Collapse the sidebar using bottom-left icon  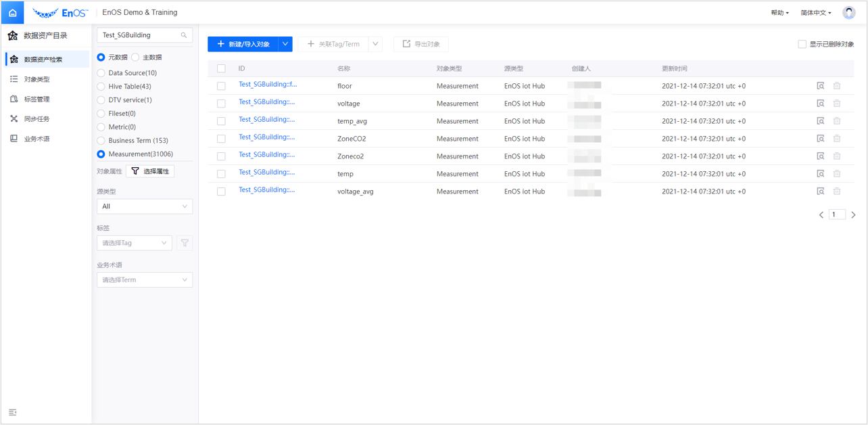click(13, 412)
